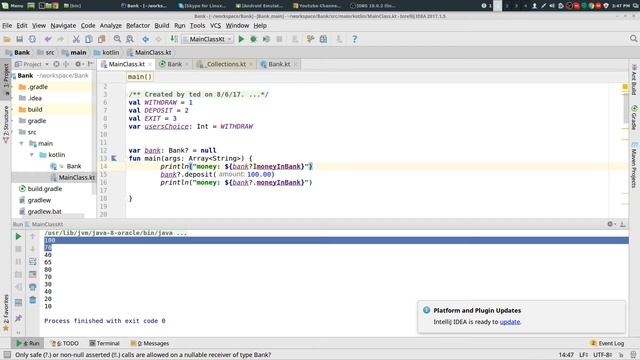Click the Print icon in Run panel
Viewport: 640px width, 360px height.
[33, 287]
